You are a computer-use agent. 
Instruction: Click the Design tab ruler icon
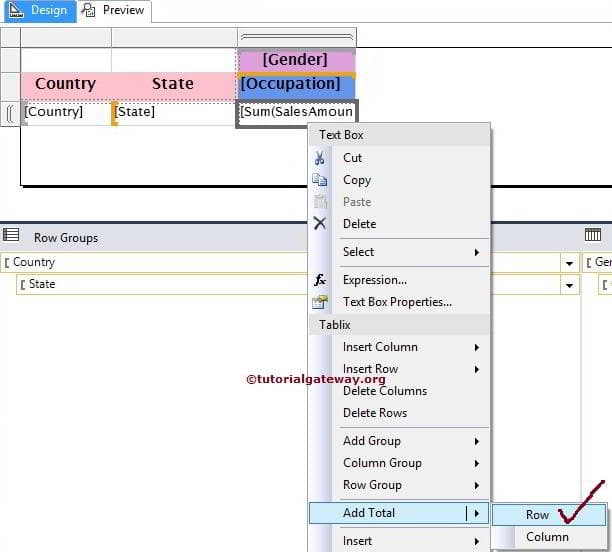pos(16,10)
